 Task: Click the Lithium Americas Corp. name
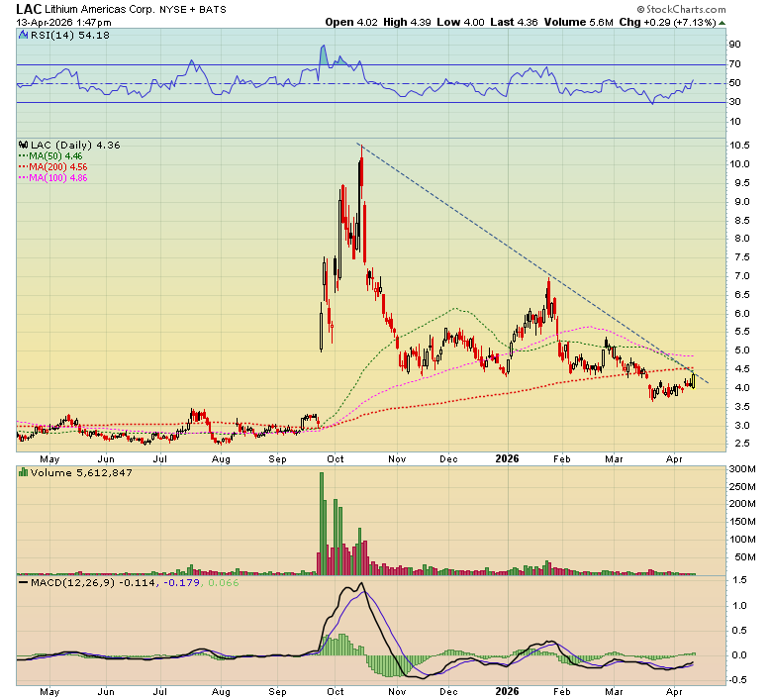[100, 9]
